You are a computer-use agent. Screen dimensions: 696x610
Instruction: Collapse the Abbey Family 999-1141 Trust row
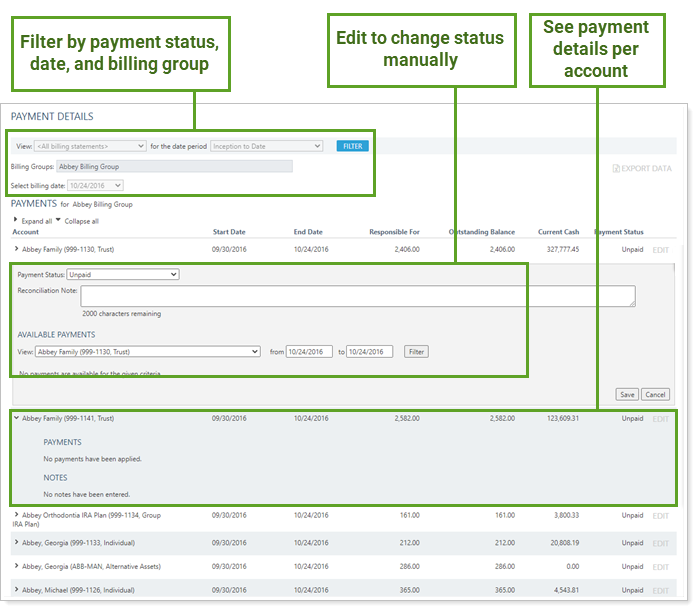[x=16, y=419]
